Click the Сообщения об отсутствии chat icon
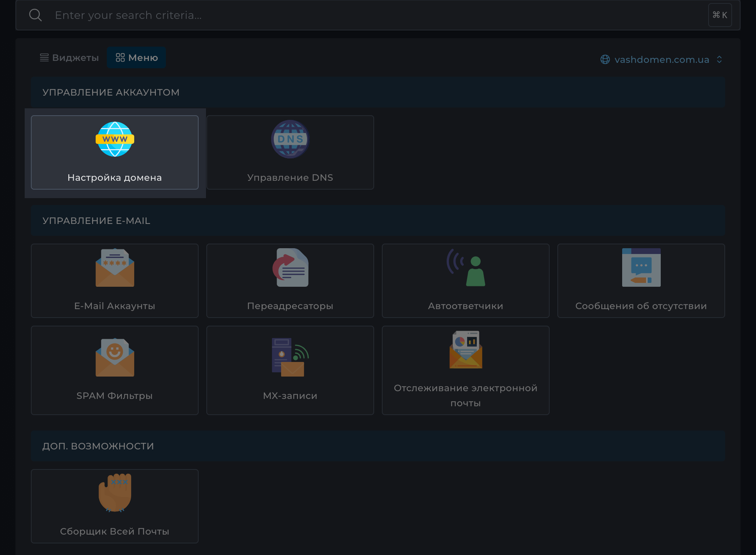 point(641,267)
